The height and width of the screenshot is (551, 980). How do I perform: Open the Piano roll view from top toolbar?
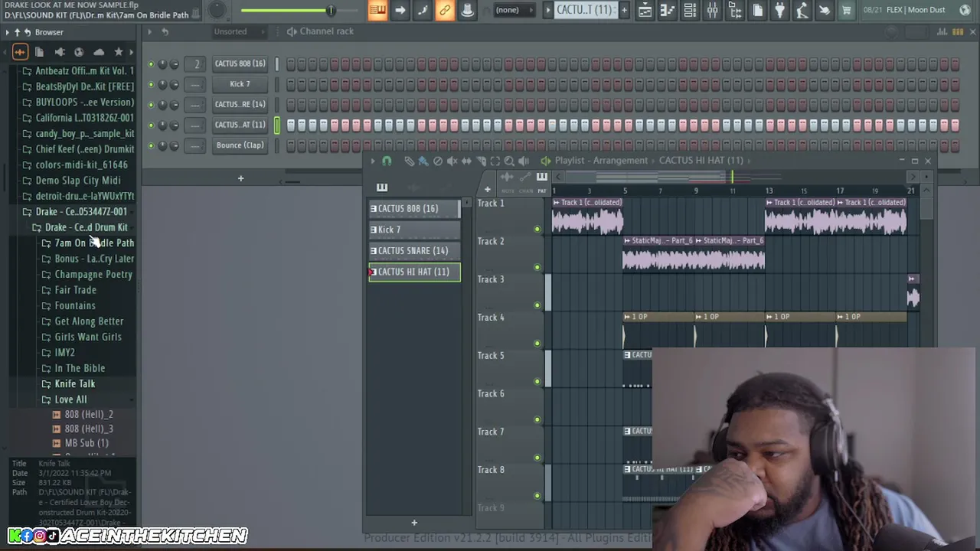pos(667,10)
